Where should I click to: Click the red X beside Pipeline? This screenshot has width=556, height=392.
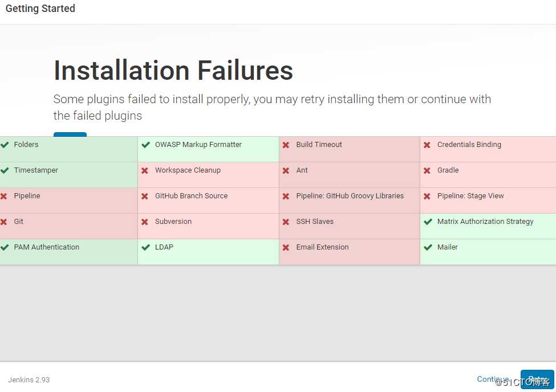[x=4, y=196]
